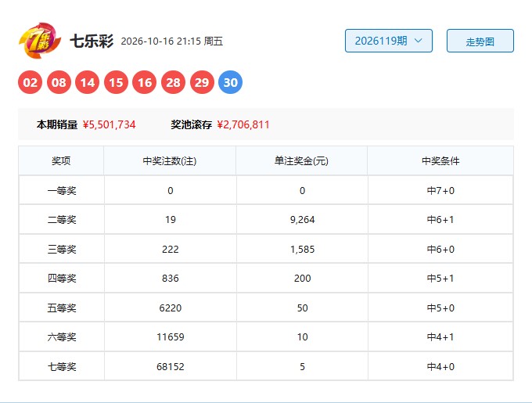Select red ball number 16
Screen dimensions: 532x403
[145, 82]
